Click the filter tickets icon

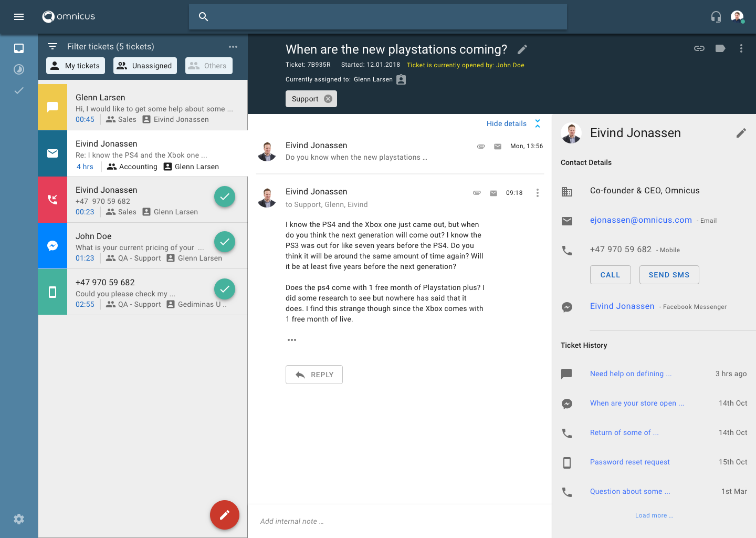point(52,46)
